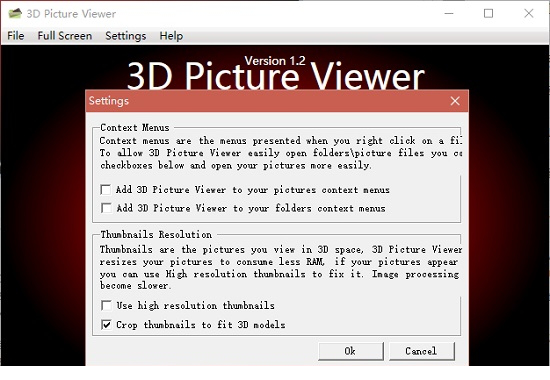Maximize the 3D Picture Viewer window

pos(488,13)
